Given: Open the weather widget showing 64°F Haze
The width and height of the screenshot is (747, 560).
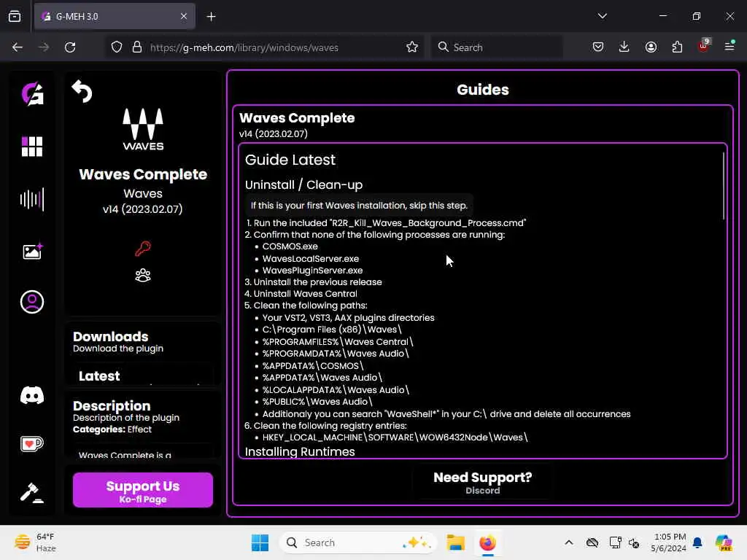Looking at the screenshot, I should coord(35,542).
